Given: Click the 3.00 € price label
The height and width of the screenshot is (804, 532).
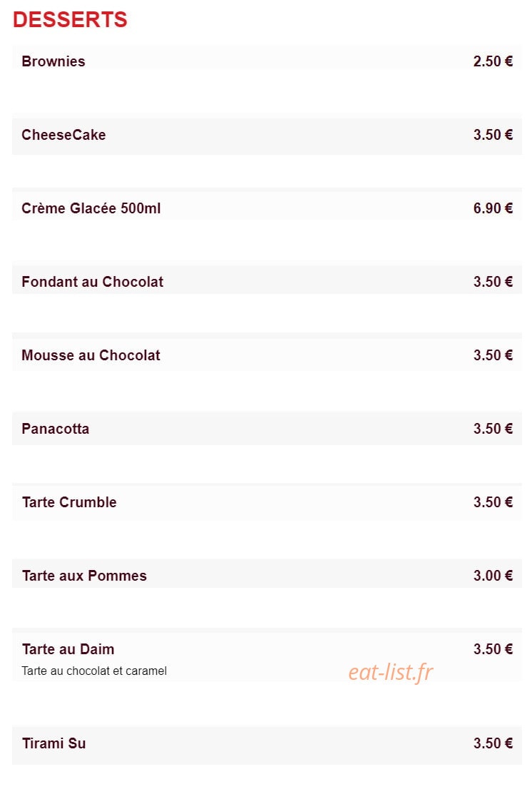Looking at the screenshot, I should (x=493, y=575).
